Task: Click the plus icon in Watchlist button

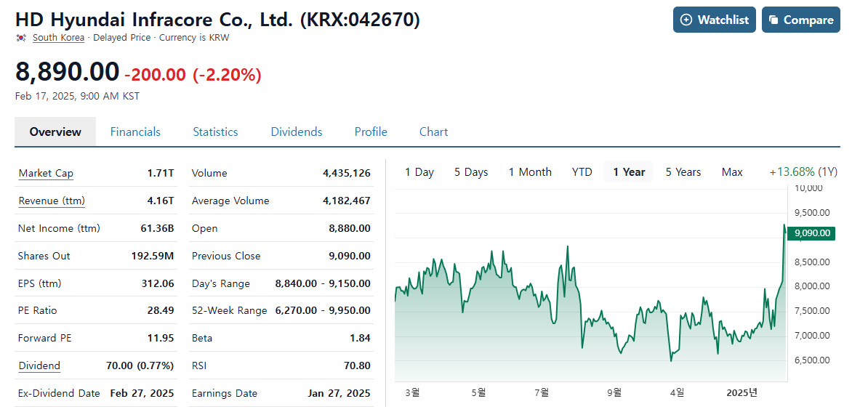Action: [x=686, y=20]
